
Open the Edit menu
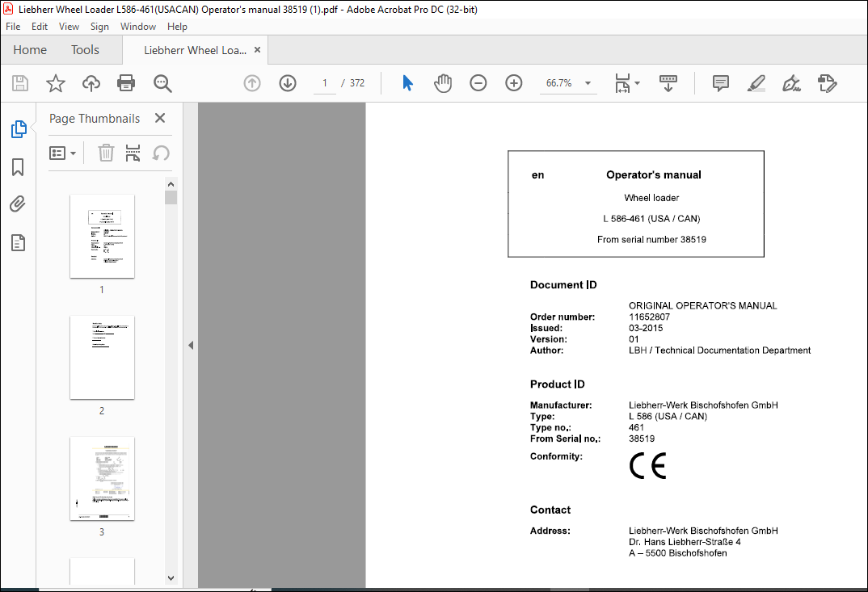[40, 27]
